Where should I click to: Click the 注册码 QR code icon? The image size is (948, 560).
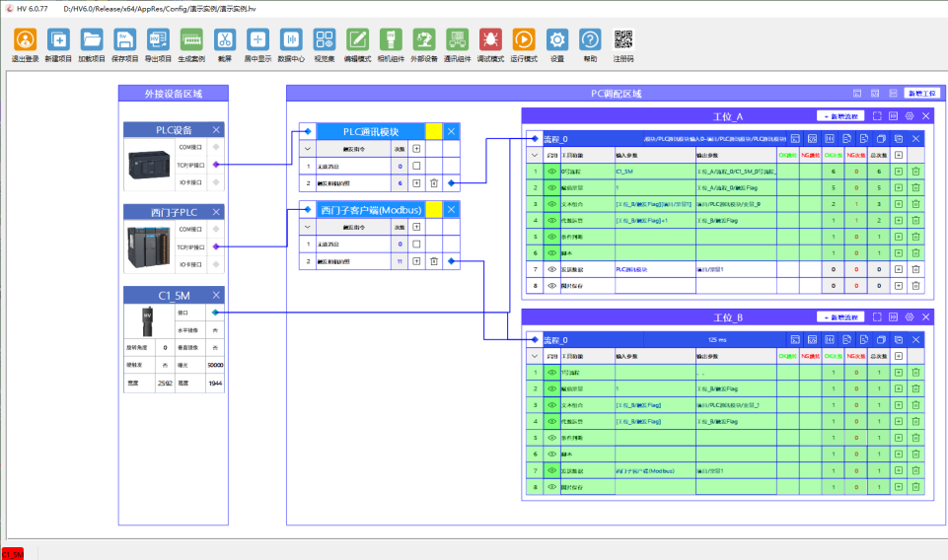coord(623,40)
